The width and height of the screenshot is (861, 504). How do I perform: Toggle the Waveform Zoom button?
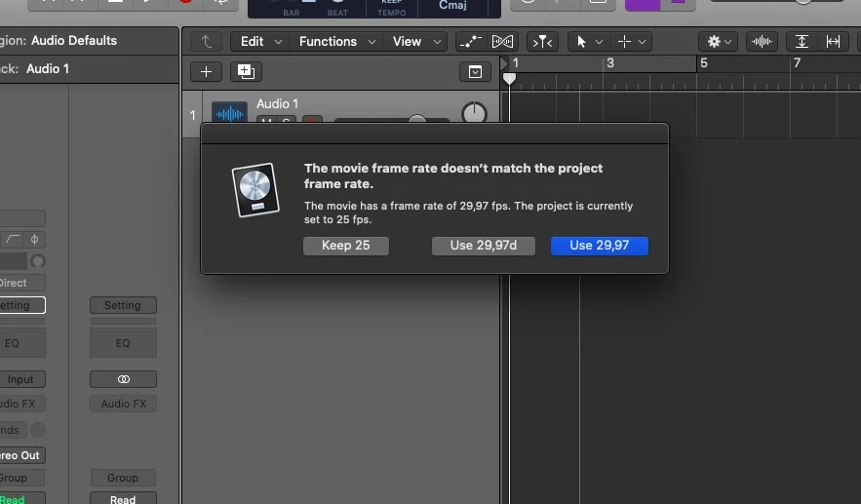pos(762,42)
